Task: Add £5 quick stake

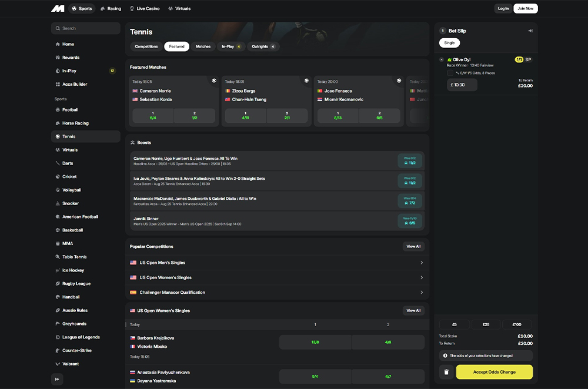Action: coord(454,324)
